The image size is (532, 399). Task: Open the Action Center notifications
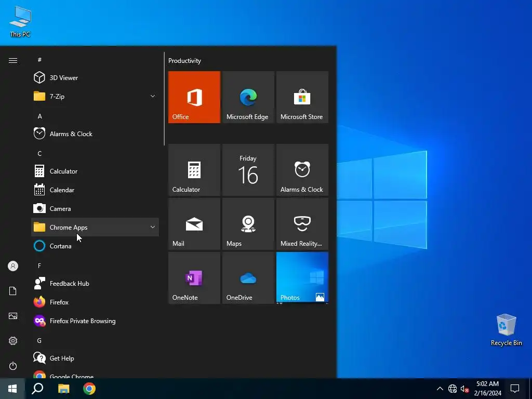(x=515, y=389)
